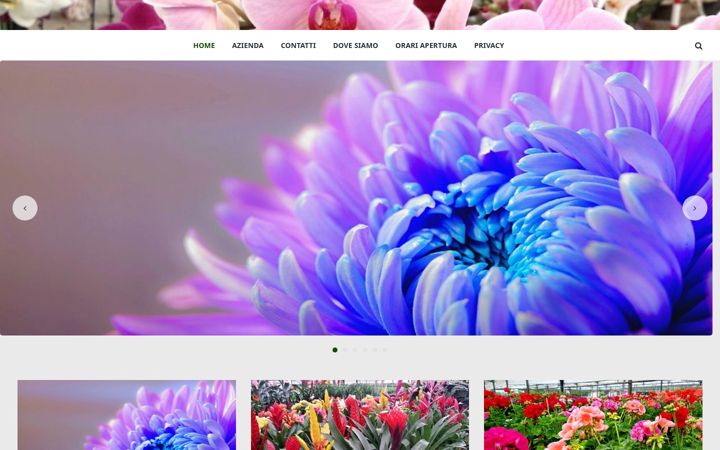Image resolution: width=720 pixels, height=450 pixels.
Task: Select the second slider pagination dot
Action: coord(345,350)
